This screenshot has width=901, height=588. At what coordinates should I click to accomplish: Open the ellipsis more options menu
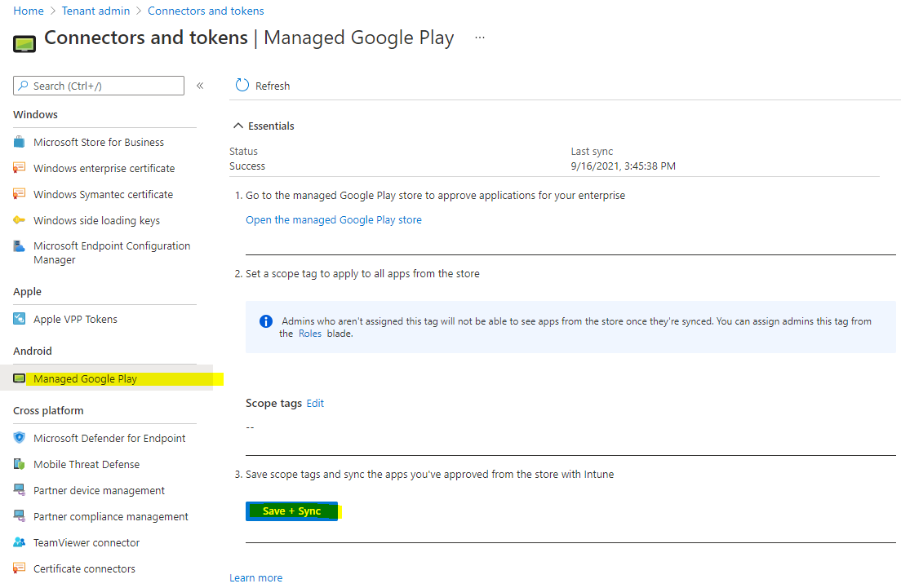[x=480, y=38]
